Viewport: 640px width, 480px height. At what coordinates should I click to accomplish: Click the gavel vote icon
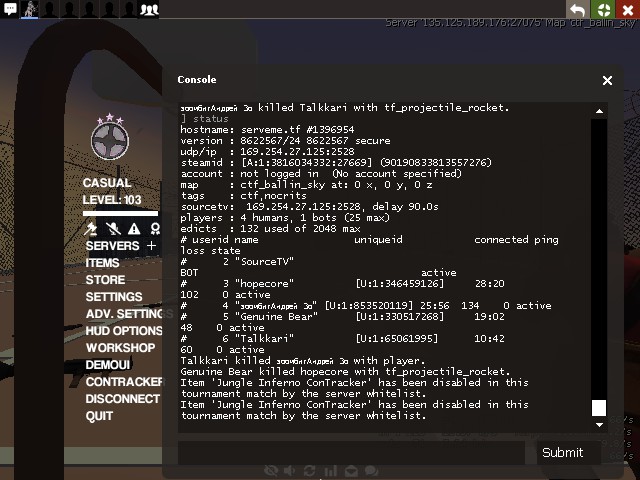(93, 229)
